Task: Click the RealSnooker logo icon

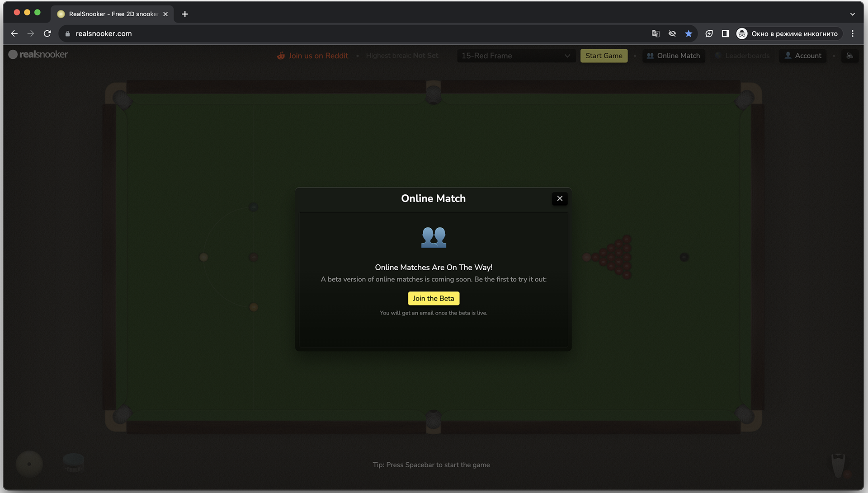Action: (12, 54)
